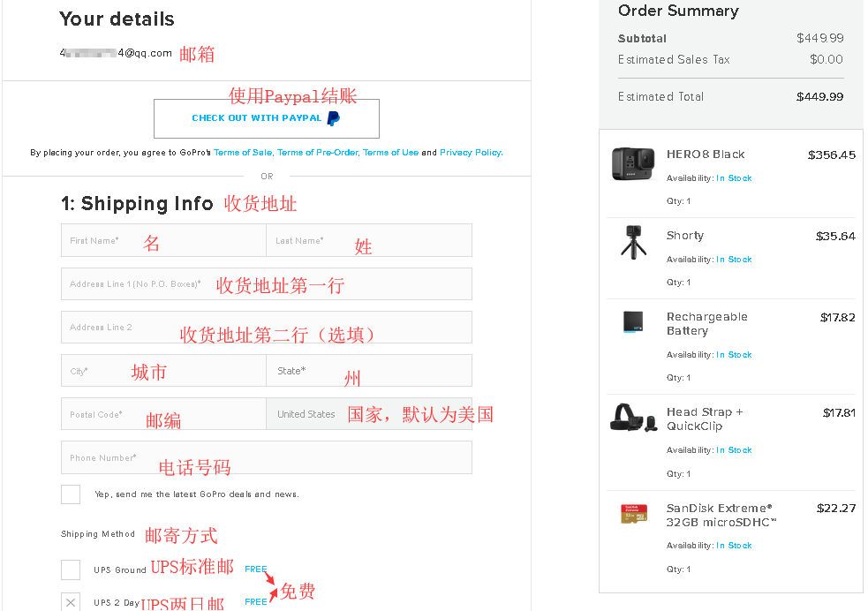Focus the First Name field

click(x=164, y=240)
